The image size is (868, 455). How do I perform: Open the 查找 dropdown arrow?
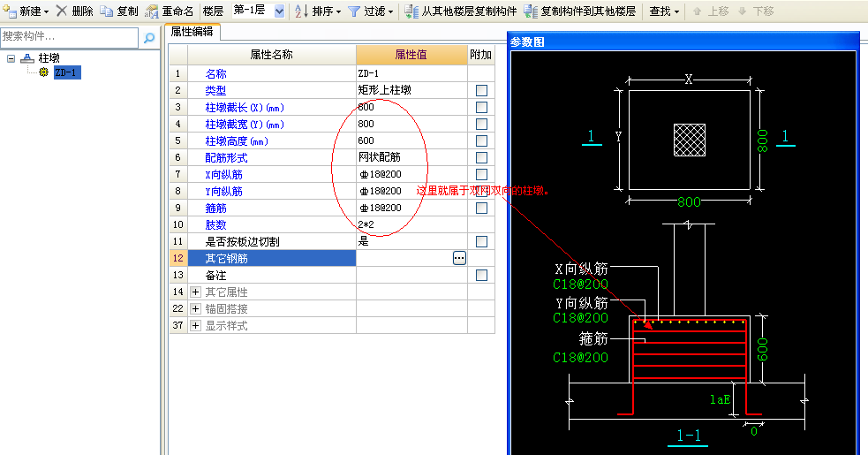coord(676,11)
